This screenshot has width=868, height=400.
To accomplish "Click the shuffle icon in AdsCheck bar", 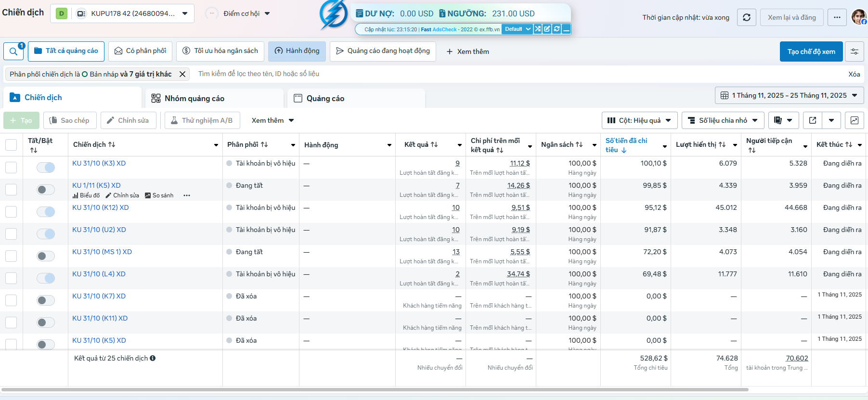I will tap(538, 29).
